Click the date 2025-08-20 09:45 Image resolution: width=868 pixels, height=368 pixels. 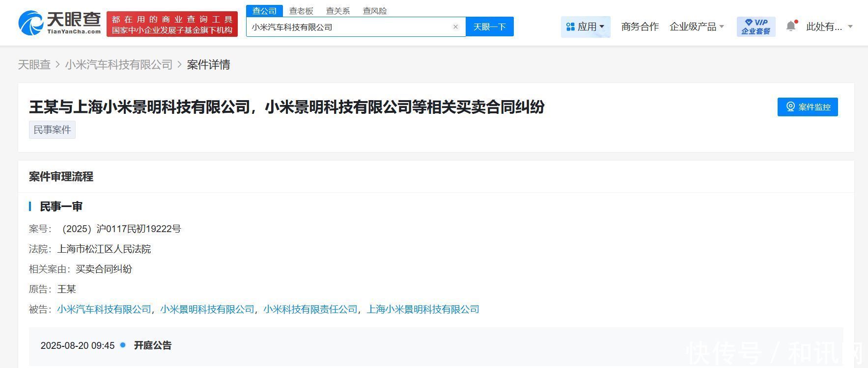tap(78, 345)
